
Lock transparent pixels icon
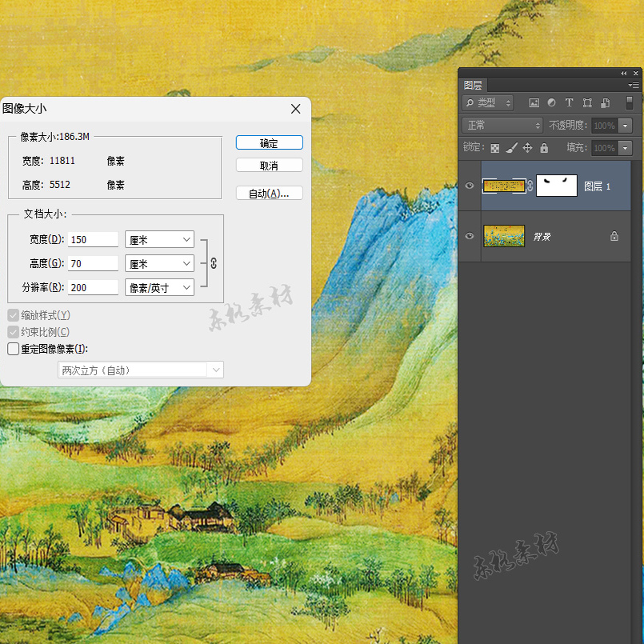click(495, 148)
